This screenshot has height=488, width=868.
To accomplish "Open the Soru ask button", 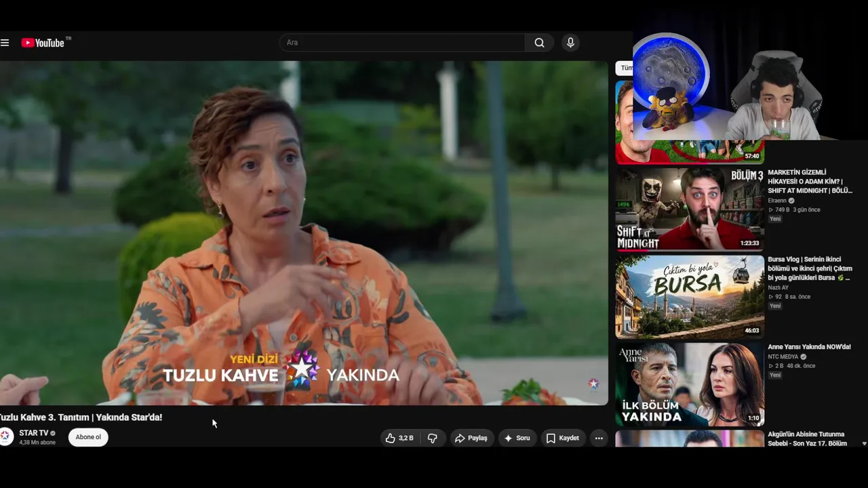I will (x=517, y=438).
